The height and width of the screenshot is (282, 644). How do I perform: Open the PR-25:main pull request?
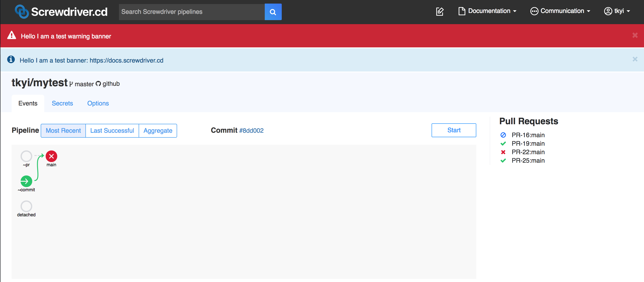coord(528,161)
